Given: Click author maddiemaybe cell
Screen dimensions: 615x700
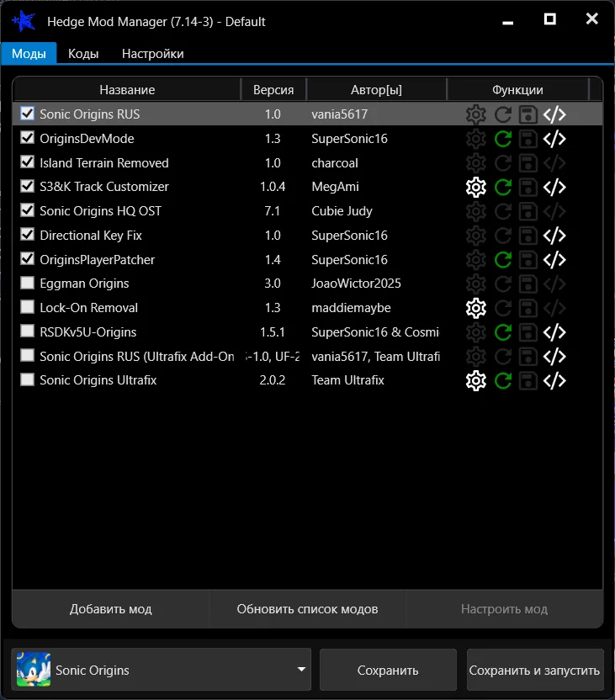Looking at the screenshot, I should point(351,308).
